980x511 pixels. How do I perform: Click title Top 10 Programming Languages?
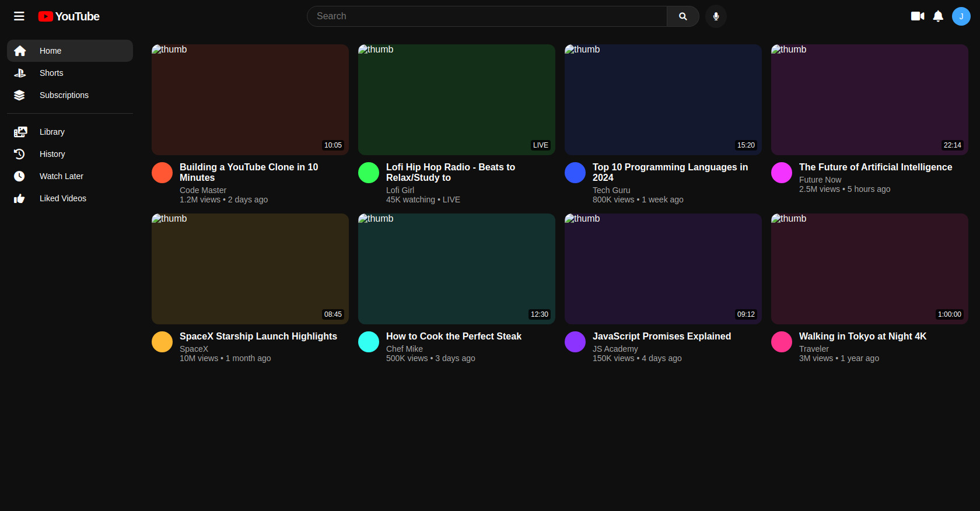(x=670, y=172)
